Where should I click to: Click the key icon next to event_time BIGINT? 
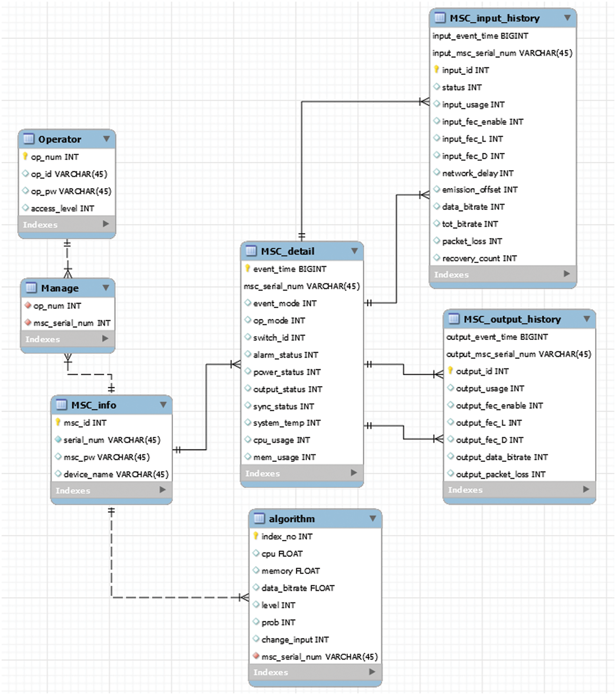point(248,269)
